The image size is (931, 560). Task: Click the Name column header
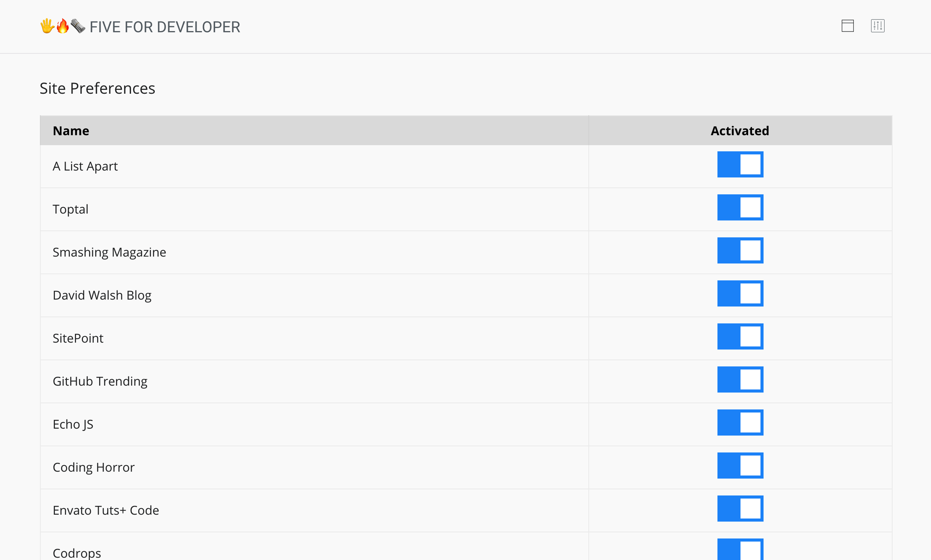click(x=71, y=131)
